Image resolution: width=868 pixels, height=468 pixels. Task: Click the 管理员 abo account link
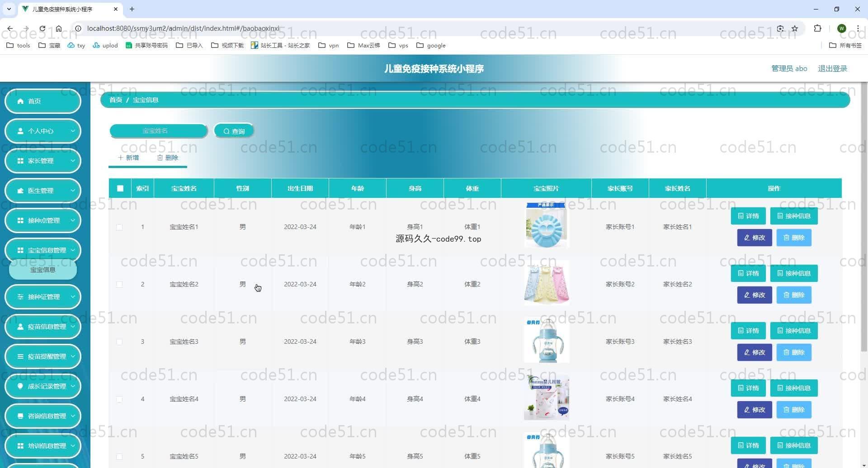click(x=789, y=69)
